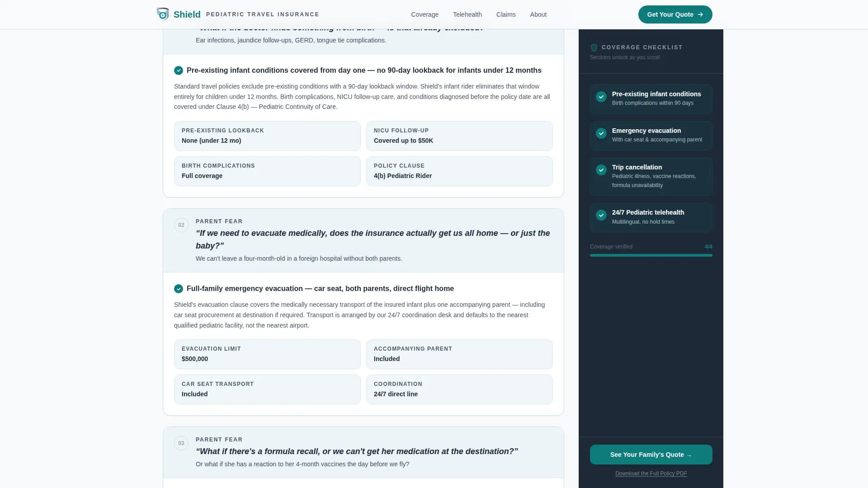The width and height of the screenshot is (868, 488).
Task: Click the Sections unlock as you scroll text
Action: point(625,57)
